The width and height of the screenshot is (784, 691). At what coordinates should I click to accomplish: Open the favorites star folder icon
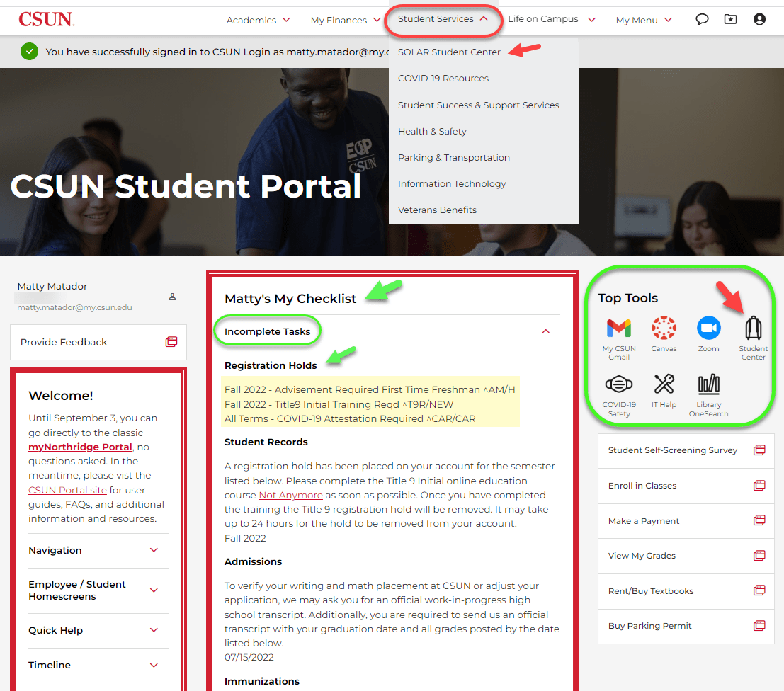pyautogui.click(x=730, y=20)
